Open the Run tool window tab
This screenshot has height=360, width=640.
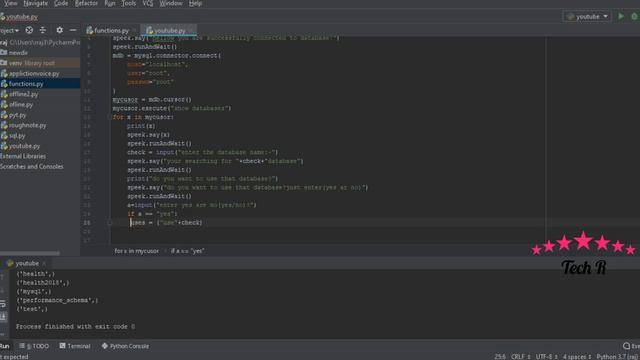tap(5, 346)
